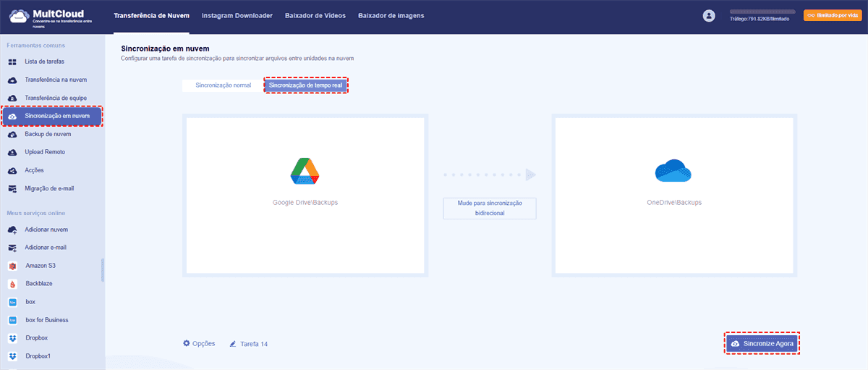
Task: Click the Dropbox icon
Action: pyautogui.click(x=12, y=338)
